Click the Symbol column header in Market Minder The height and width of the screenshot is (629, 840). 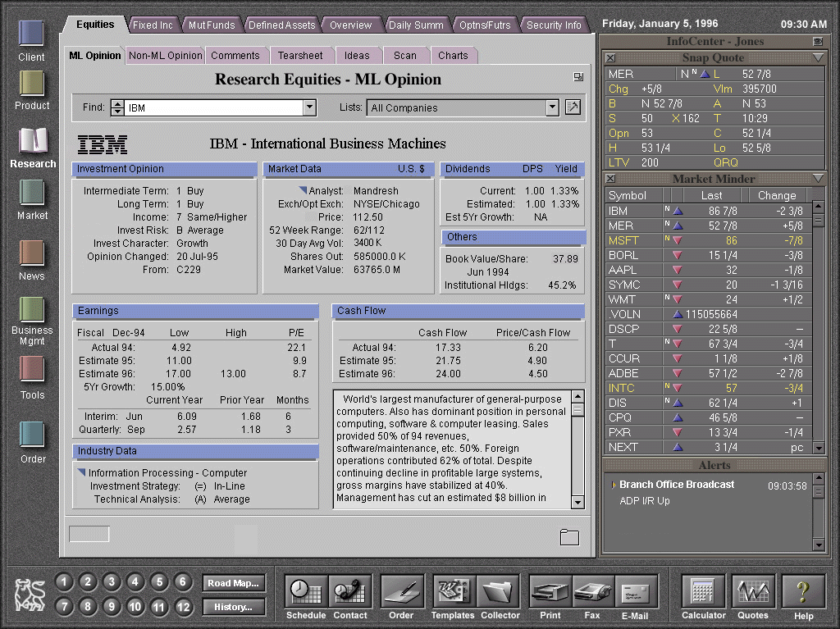point(634,195)
